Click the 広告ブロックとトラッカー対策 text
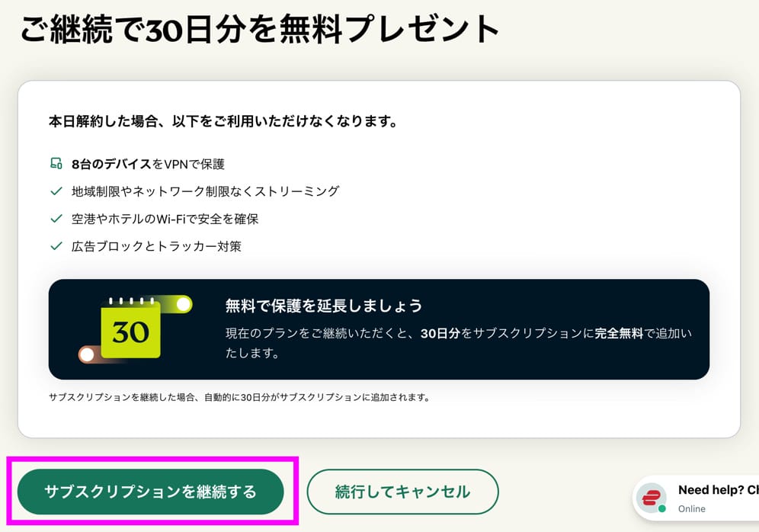Image resolution: width=759 pixels, height=532 pixels. tap(156, 246)
